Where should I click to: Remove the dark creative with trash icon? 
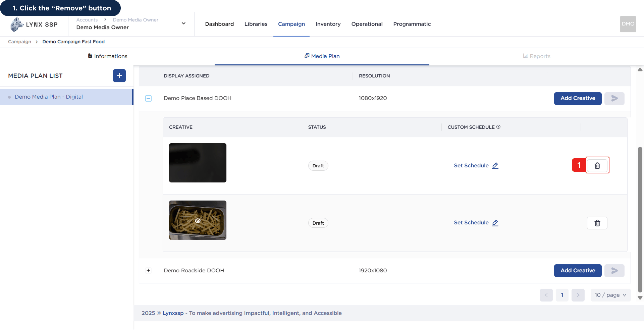pyautogui.click(x=597, y=165)
